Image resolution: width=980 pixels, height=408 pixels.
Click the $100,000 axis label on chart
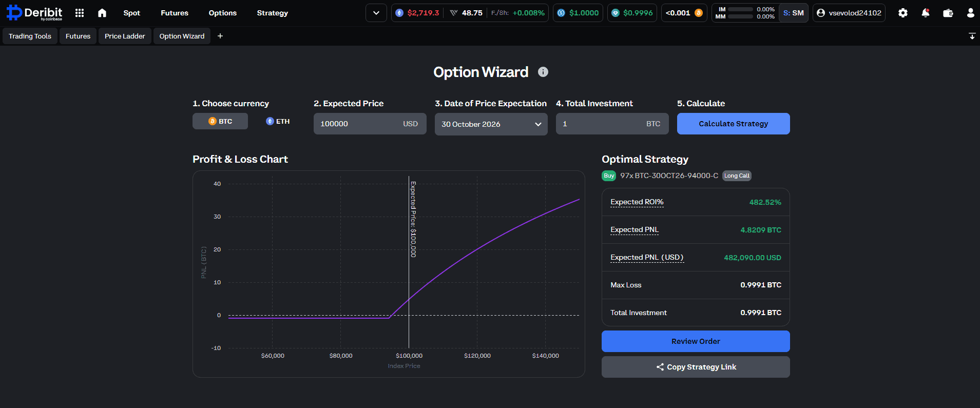pos(409,356)
